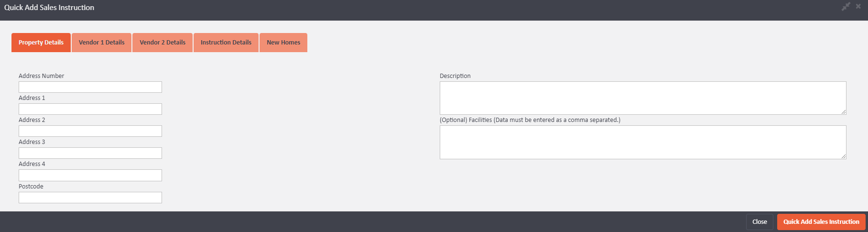Image resolution: width=868 pixels, height=232 pixels.
Task: Click the Address 3 field
Action: (90, 153)
